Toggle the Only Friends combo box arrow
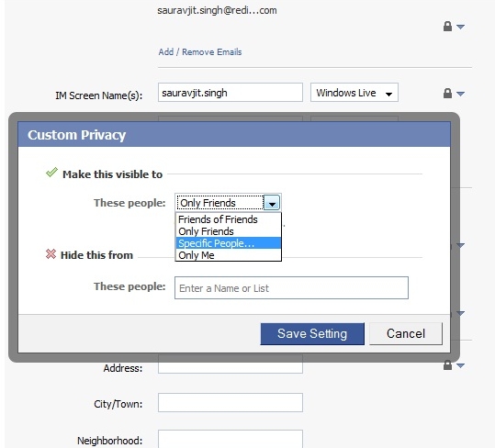The width and height of the screenshot is (495, 448). 272,203
